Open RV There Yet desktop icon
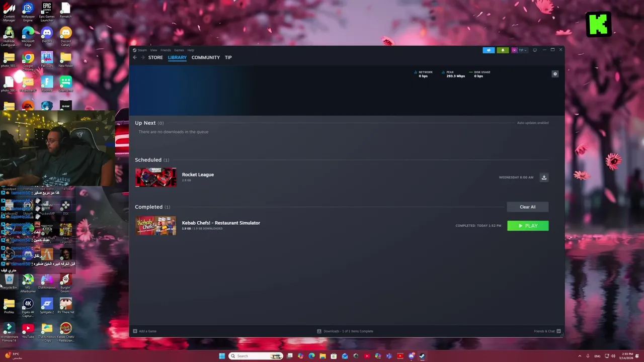Screen dimensions: 644x362 pyautogui.click(x=65, y=306)
